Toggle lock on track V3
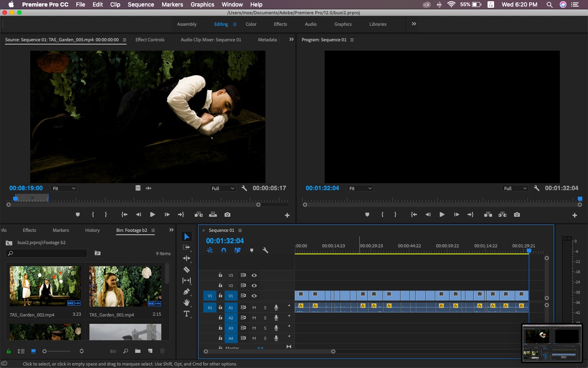 (x=220, y=275)
